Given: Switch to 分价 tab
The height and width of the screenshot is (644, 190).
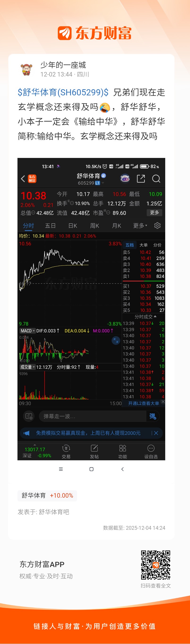Looking at the screenshot, I should [x=157, y=245].
